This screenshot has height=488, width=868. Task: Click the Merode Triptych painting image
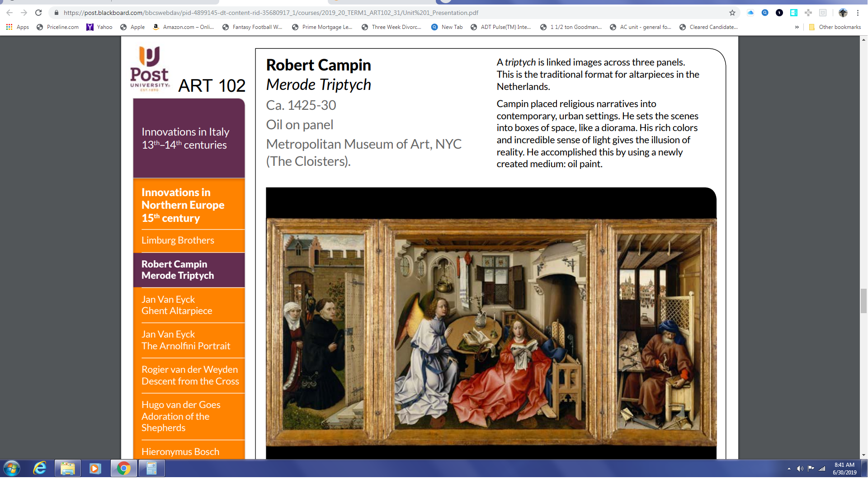coord(491,332)
